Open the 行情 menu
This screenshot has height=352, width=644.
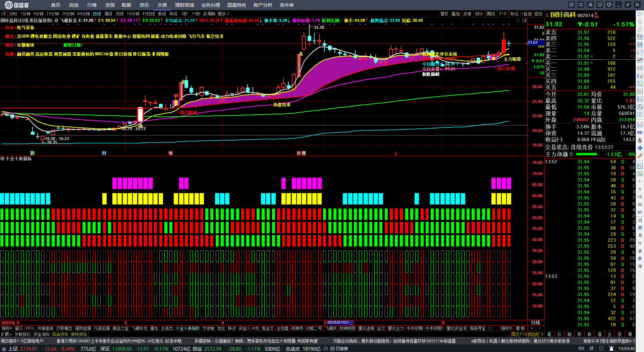point(92,5)
